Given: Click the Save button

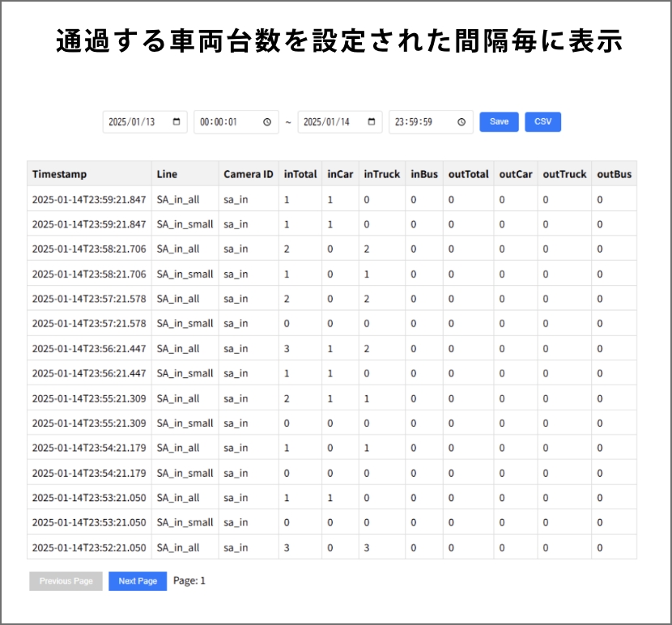Looking at the screenshot, I should [499, 121].
